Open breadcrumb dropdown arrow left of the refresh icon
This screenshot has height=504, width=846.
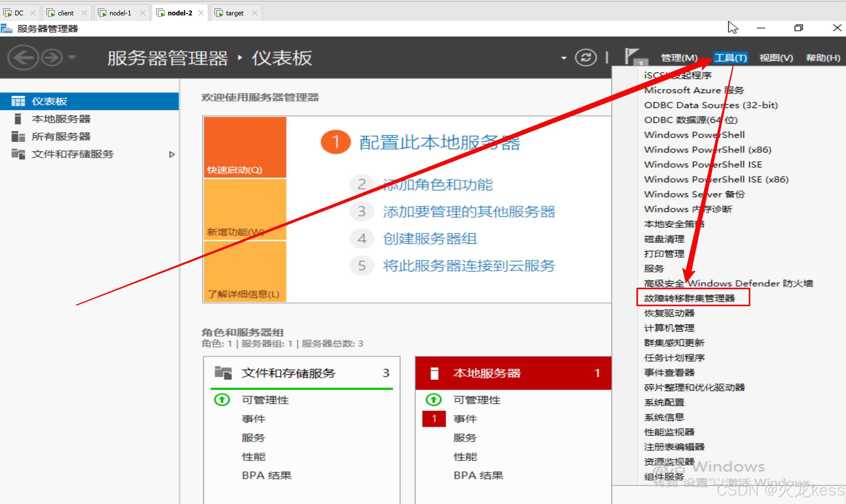tap(564, 58)
